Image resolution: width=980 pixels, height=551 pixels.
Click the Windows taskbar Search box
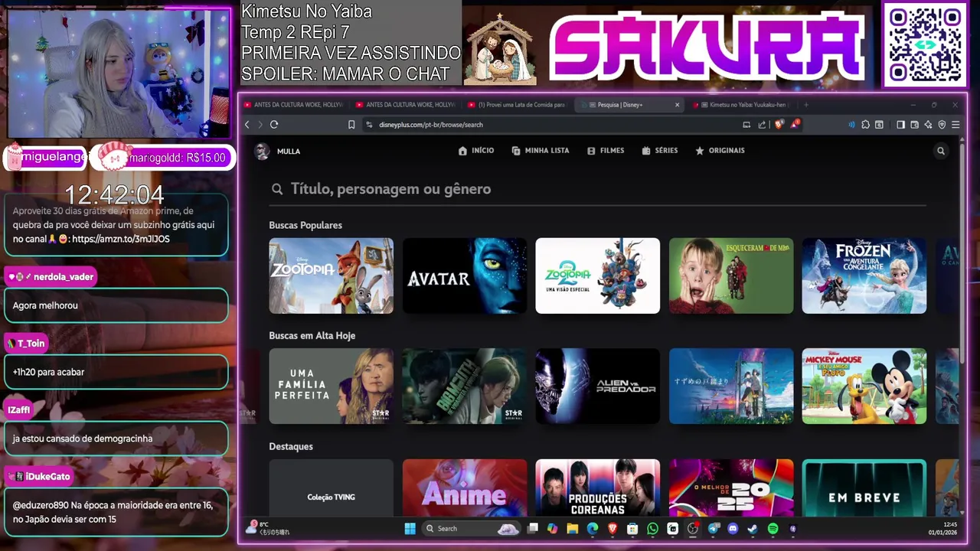coord(472,528)
